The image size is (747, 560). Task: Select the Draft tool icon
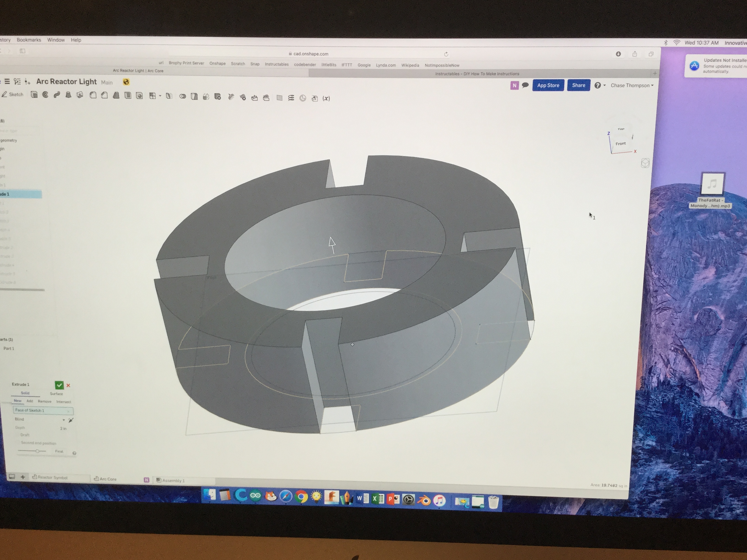pyautogui.click(x=116, y=96)
